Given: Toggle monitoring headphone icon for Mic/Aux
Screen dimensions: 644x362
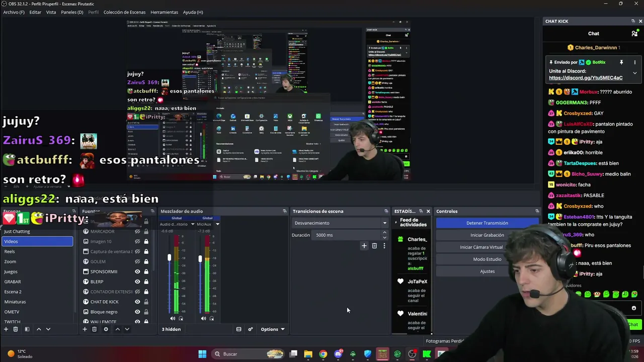Looking at the screenshot, I should [x=212, y=318].
